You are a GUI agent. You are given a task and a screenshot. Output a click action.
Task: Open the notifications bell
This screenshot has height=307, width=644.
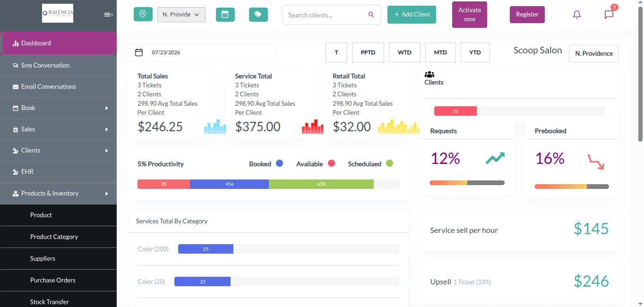click(x=576, y=15)
